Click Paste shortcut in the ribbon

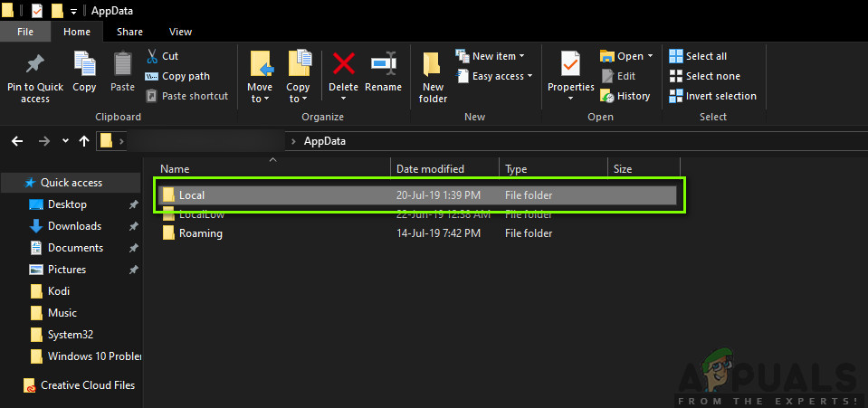187,96
